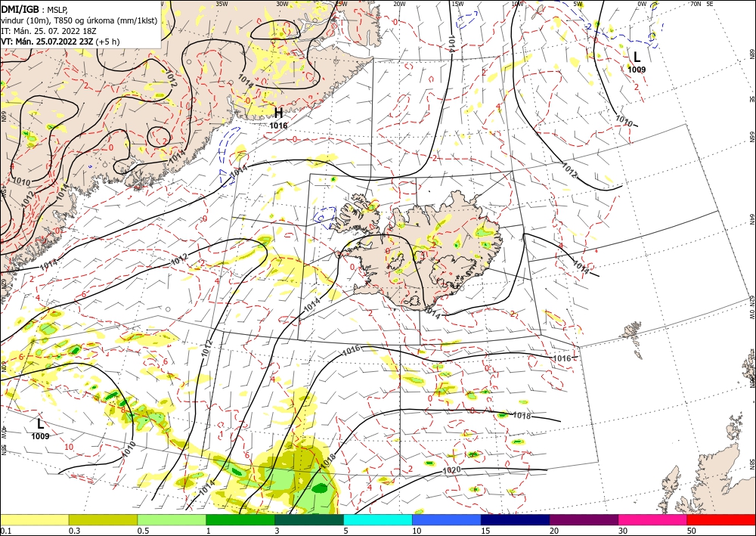Pick the blue 10–15 legend color block

pyautogui.click(x=447, y=519)
